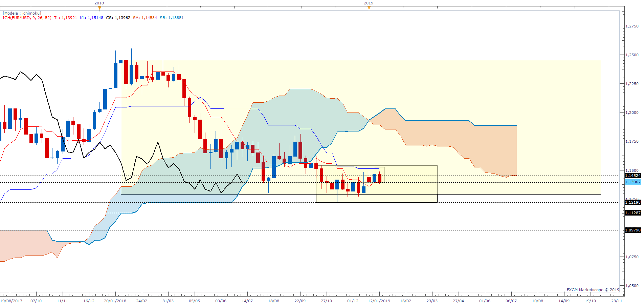The height and width of the screenshot is (305, 644).
Task: Click the 1,09790 price level tag
Action: [632, 230]
